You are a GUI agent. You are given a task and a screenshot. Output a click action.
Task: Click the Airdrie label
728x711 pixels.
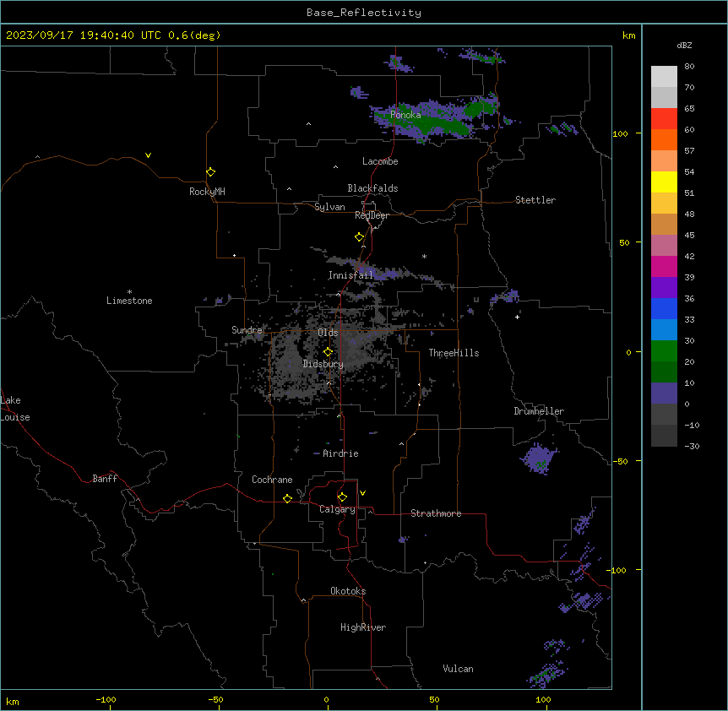[x=340, y=453]
